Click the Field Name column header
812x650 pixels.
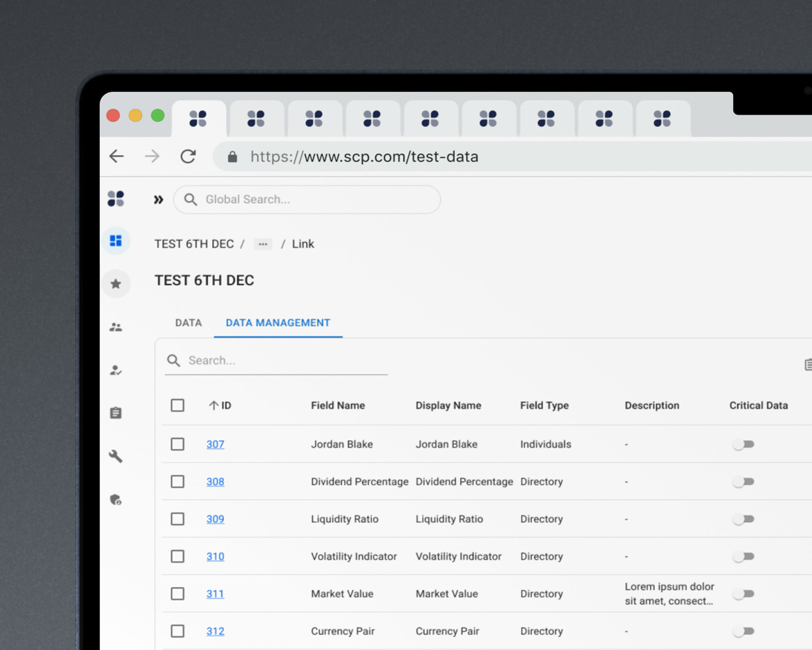(x=338, y=406)
